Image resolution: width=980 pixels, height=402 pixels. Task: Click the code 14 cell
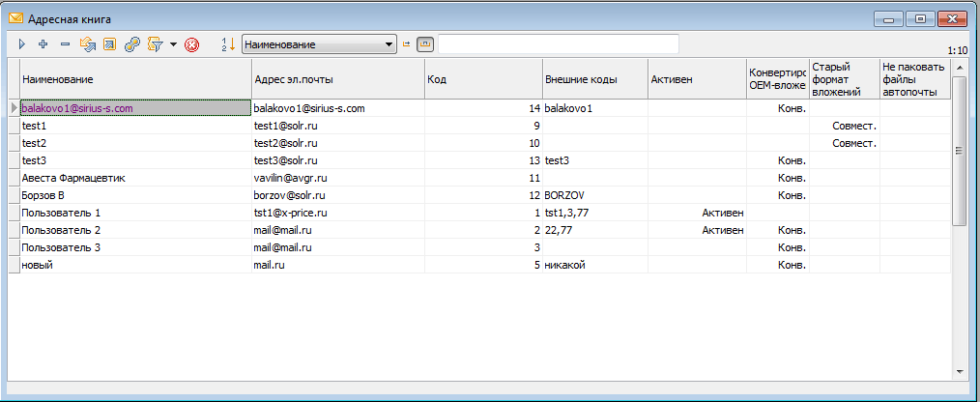[484, 108]
